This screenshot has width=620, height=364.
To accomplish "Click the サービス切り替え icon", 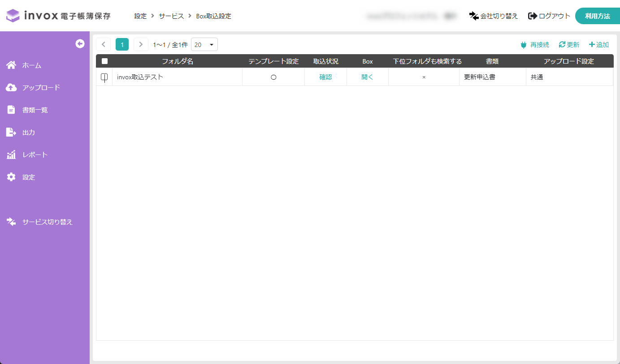I will (x=11, y=221).
